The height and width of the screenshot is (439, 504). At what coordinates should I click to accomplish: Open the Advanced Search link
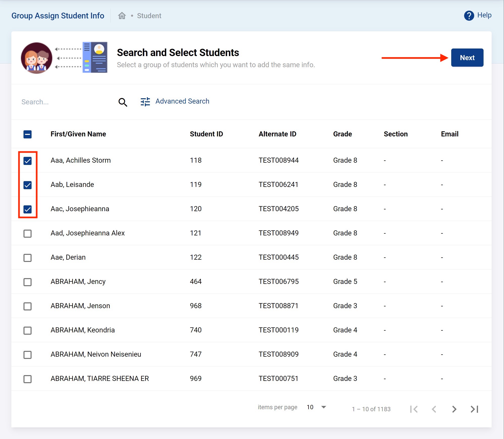tap(182, 101)
